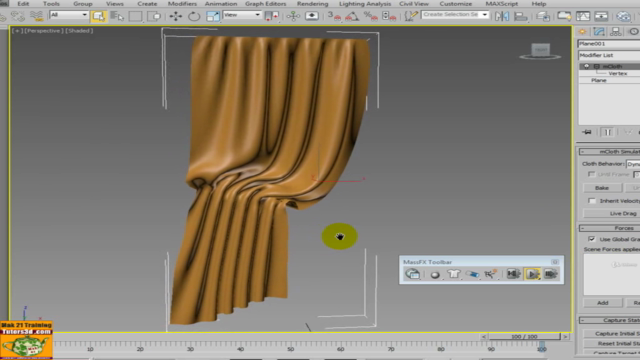Viewport: 640px width, 360px height.
Task: Toggle mCloth modifier lightbulb visibility
Action: (x=587, y=66)
